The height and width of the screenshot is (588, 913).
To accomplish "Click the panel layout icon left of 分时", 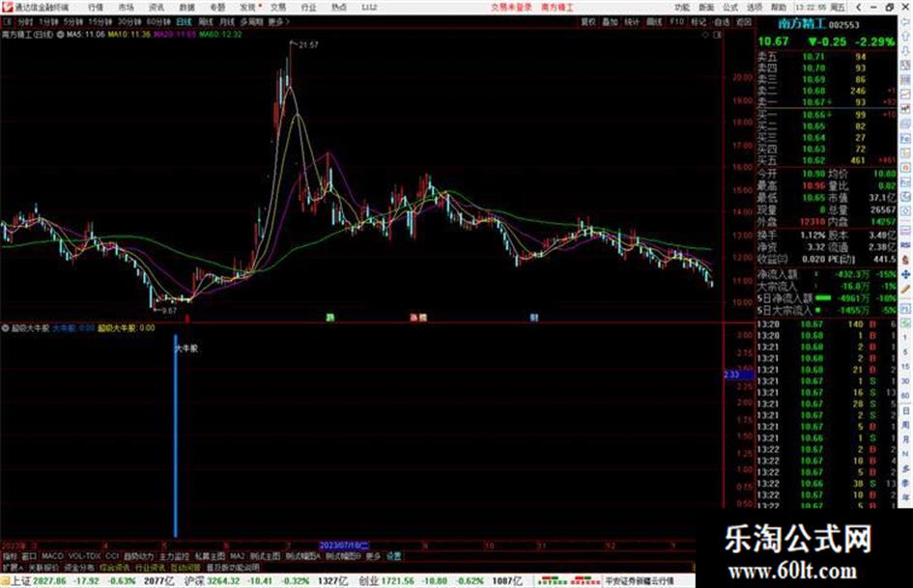I will coord(8,21).
